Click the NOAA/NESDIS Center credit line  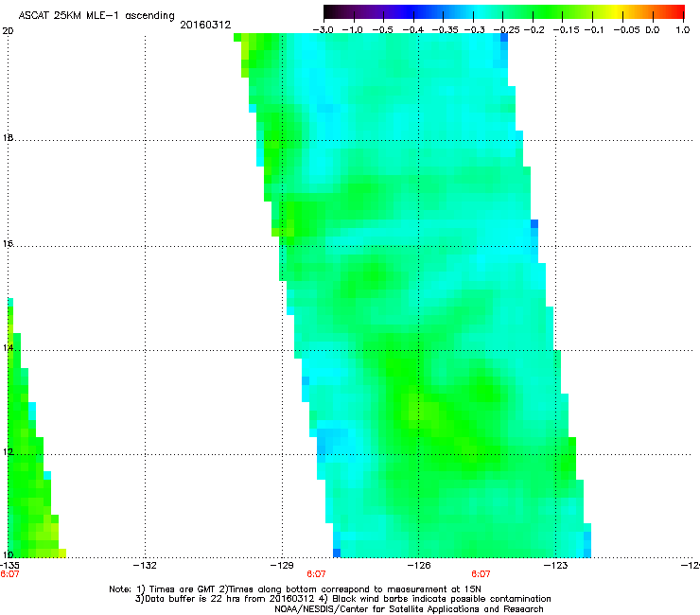pyautogui.click(x=409, y=609)
